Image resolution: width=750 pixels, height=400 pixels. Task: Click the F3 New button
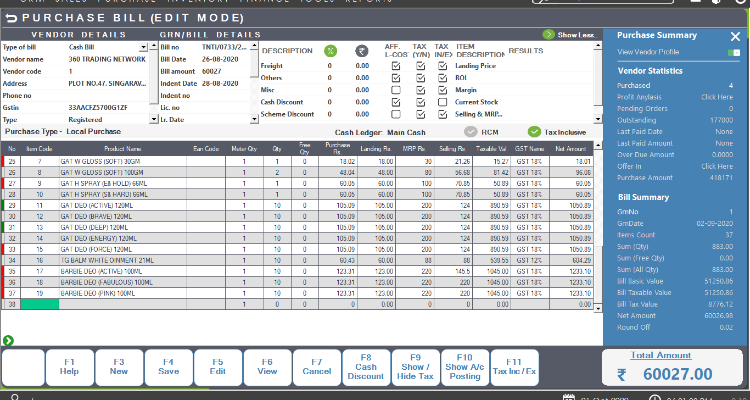[x=119, y=367]
